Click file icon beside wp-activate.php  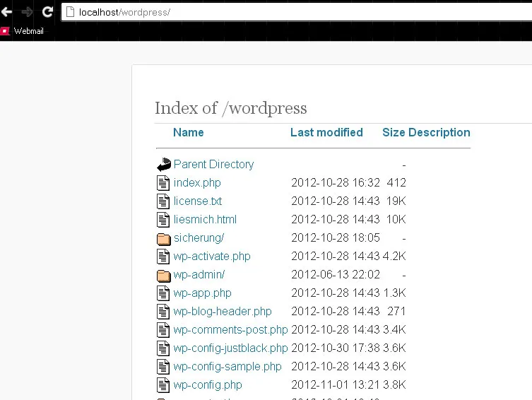[163, 256]
